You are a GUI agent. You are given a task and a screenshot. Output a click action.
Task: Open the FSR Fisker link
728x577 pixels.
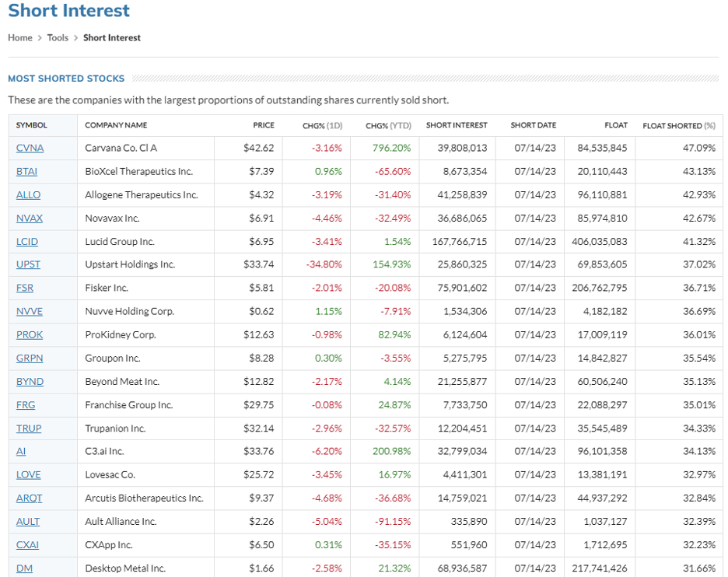(x=24, y=288)
